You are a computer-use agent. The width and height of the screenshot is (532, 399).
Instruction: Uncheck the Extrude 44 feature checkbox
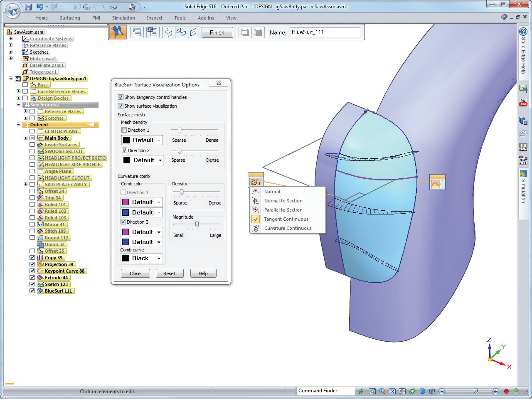pos(32,278)
